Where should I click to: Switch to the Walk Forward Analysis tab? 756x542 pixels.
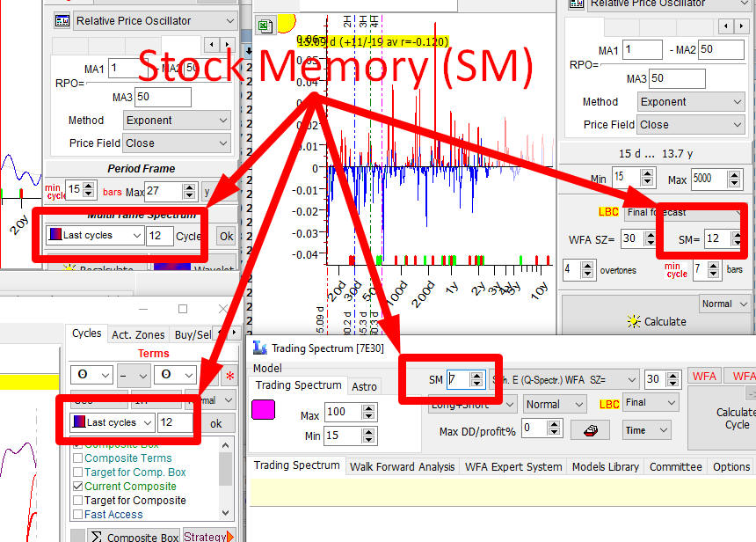pos(401,467)
